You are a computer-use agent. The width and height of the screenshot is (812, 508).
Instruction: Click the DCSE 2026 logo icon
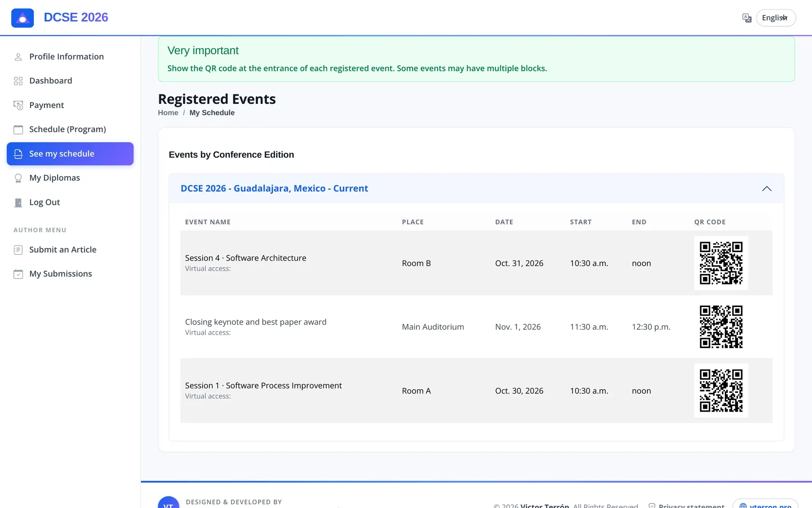point(23,18)
